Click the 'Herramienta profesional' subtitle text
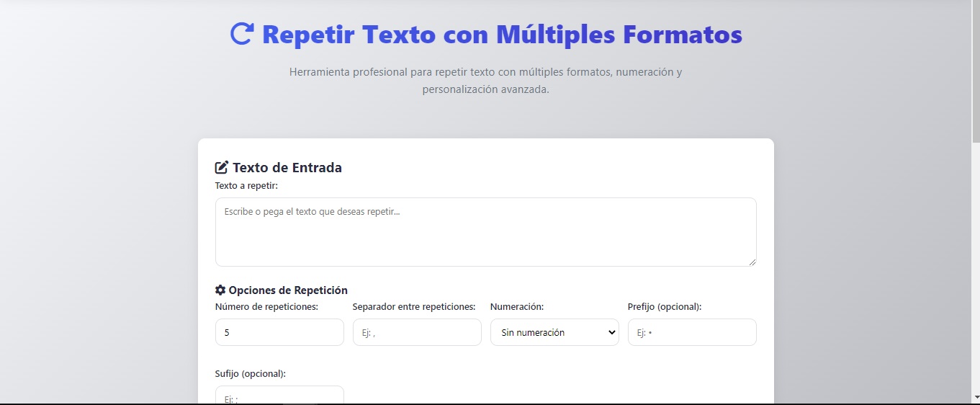 [x=486, y=81]
